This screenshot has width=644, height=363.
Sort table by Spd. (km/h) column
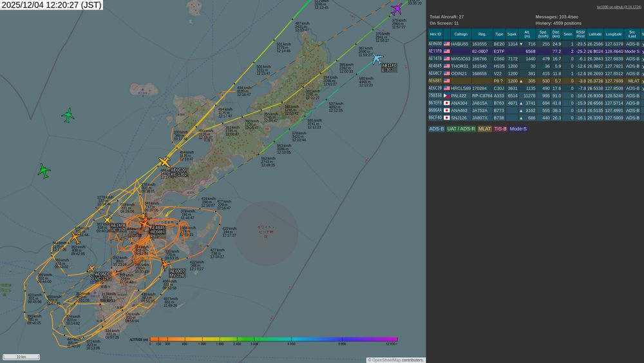click(x=543, y=34)
